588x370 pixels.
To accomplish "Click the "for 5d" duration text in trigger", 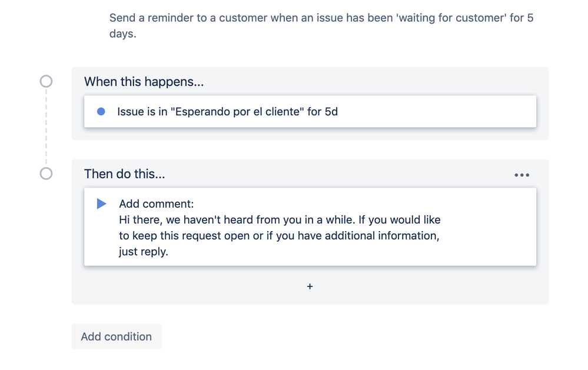I will pos(323,112).
